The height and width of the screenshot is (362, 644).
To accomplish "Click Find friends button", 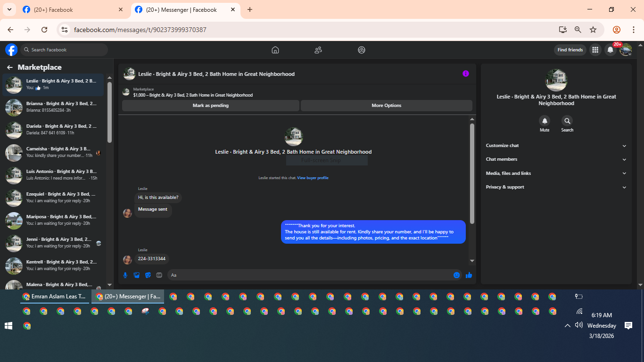I will [x=570, y=50].
